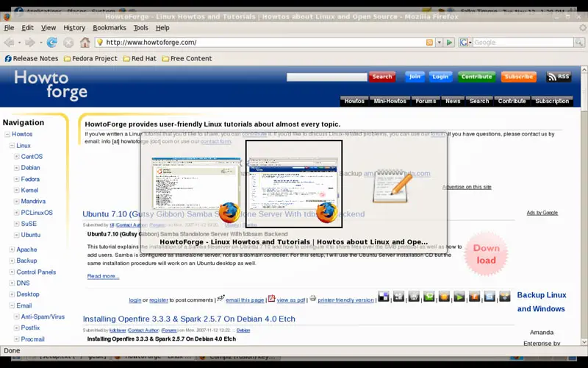Viewport: 588px width, 368px height.
Task: Click the orange f bookmark icon
Action: [474, 297]
